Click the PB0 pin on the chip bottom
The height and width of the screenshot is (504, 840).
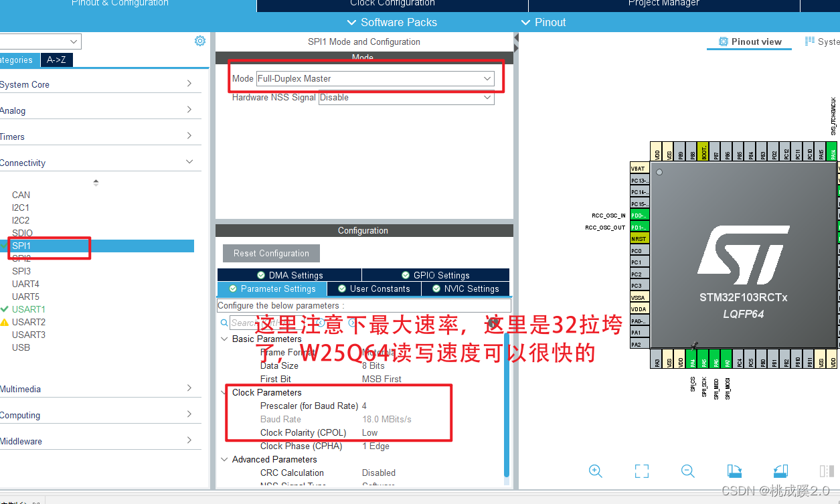tap(762, 359)
